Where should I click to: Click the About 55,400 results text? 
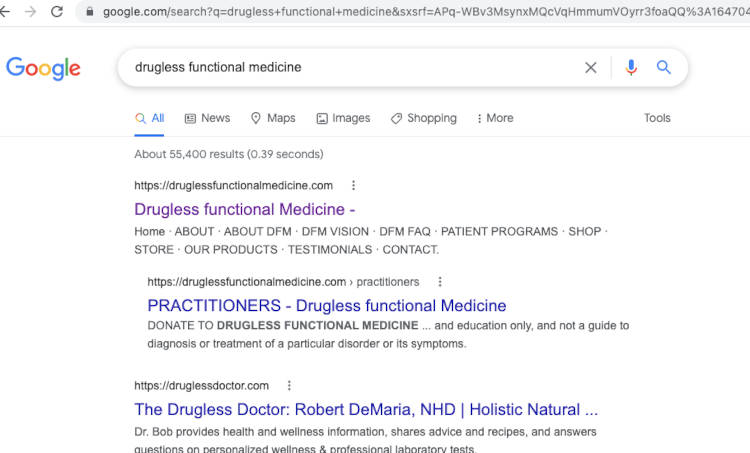[x=229, y=155]
